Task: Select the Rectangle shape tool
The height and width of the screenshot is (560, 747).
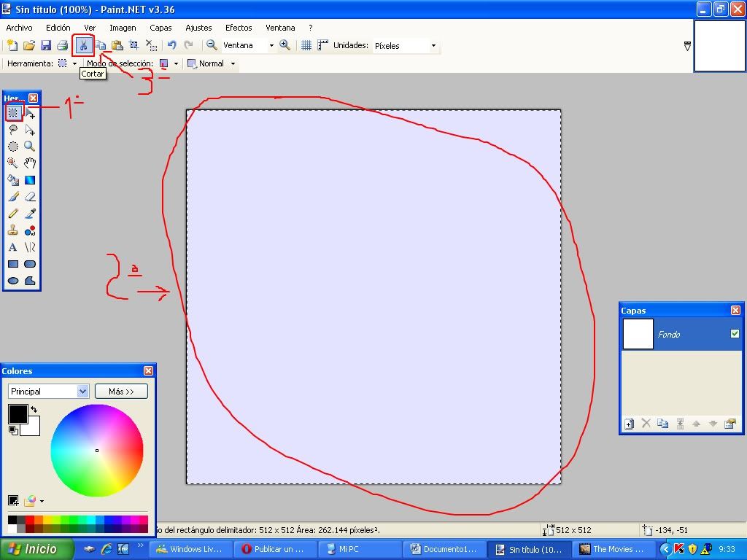Action: 13,264
